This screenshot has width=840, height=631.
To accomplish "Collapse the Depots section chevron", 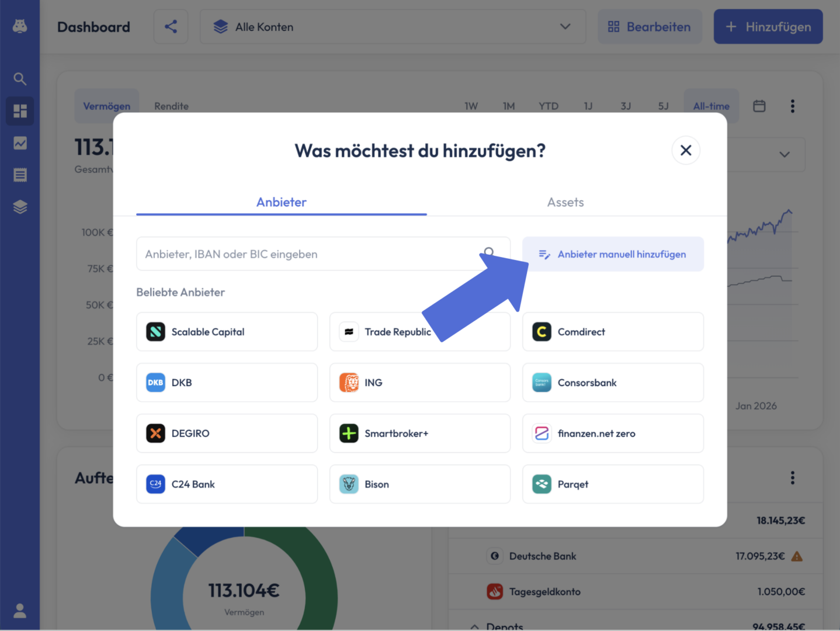I will 474,626.
